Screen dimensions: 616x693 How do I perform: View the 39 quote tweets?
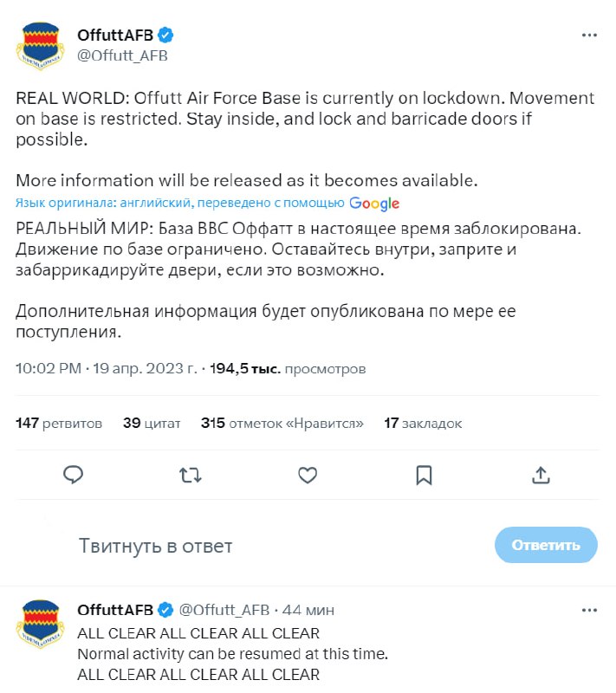[x=152, y=424]
